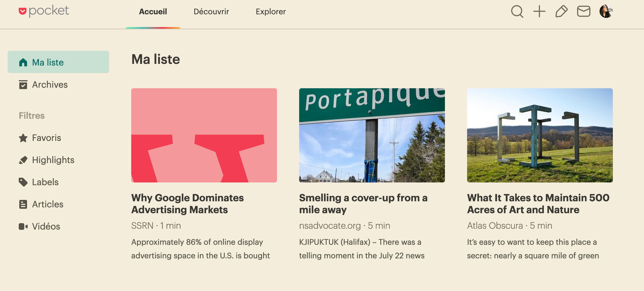Click the nsadvocate.org source text

(x=330, y=226)
